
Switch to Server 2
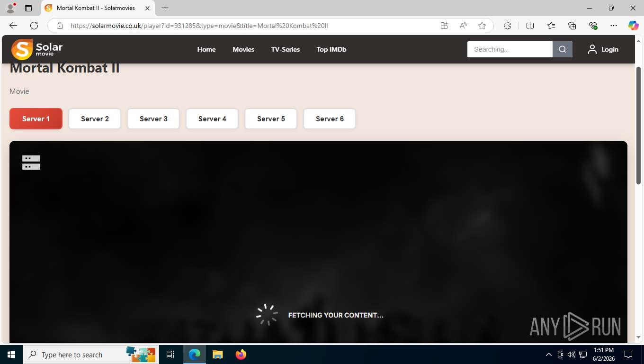[95, 118]
